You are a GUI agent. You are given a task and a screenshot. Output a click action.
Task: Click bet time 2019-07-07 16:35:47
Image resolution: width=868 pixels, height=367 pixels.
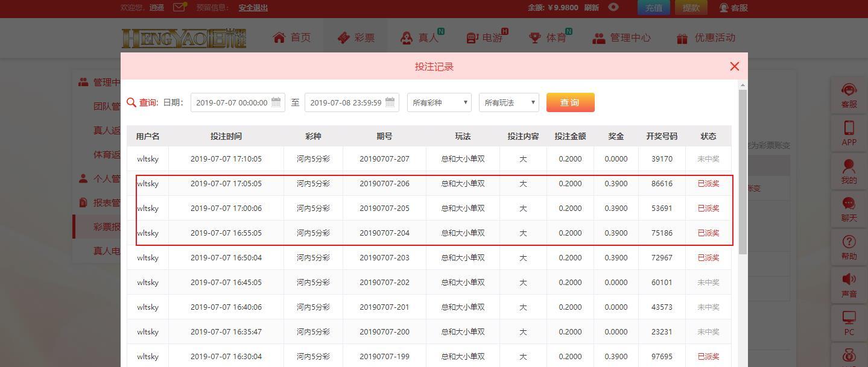coord(226,332)
